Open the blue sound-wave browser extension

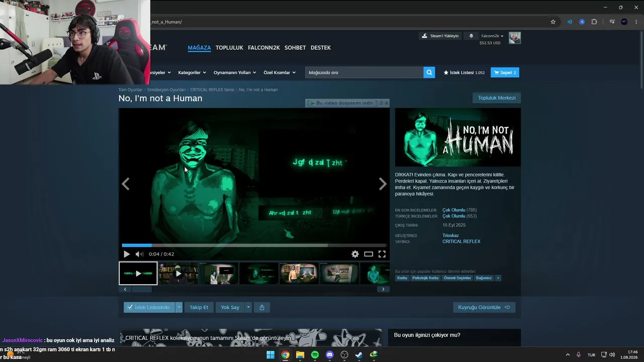[x=570, y=22]
